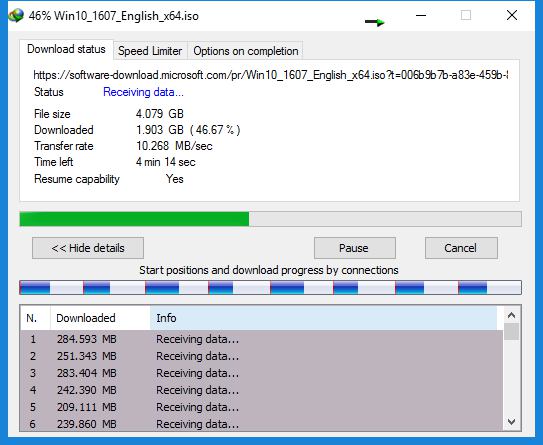The image size is (543, 445).
Task: Switch to the Speed Limiter tab
Action: (x=150, y=51)
